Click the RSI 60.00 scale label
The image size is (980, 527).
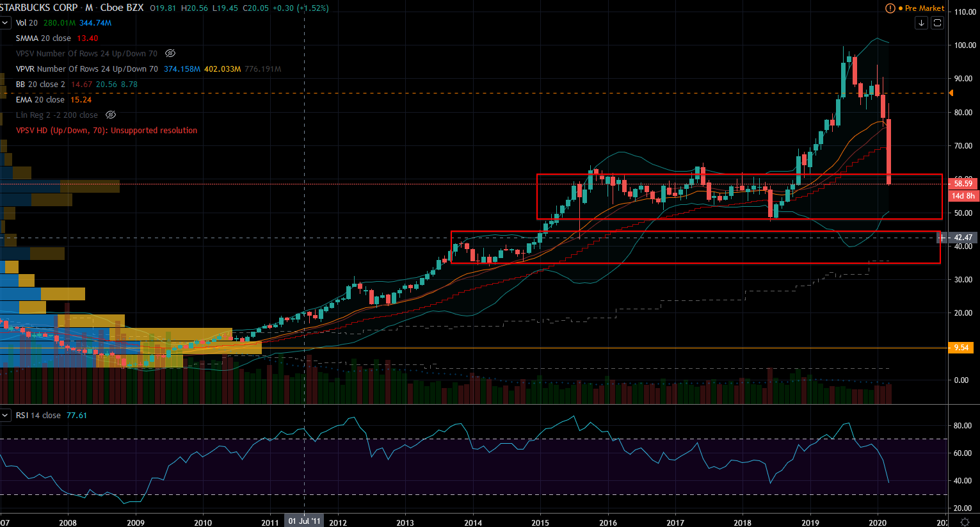click(x=963, y=453)
